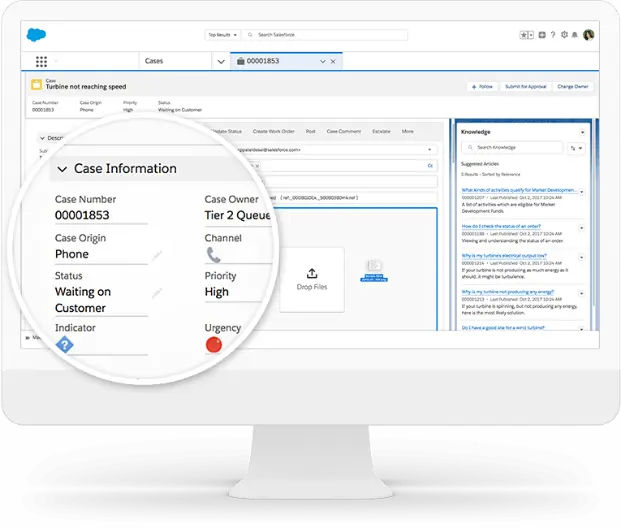Open the Knowledge sort options dropdown
The image size is (621, 528).
576,148
